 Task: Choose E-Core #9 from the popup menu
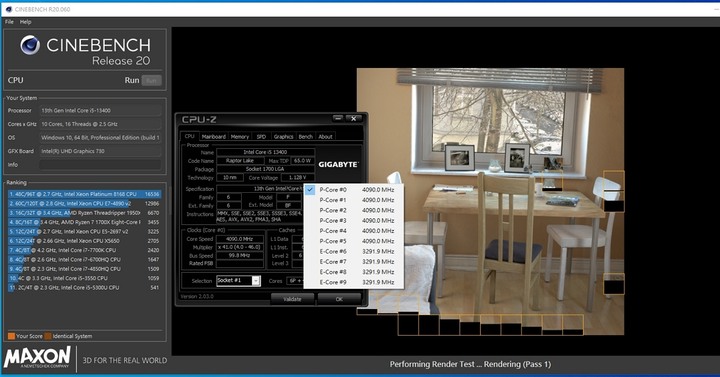(x=354, y=282)
